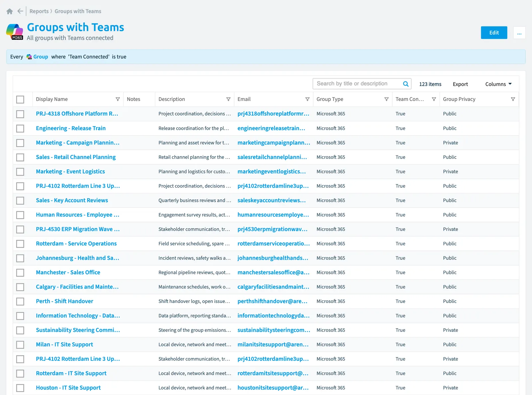The width and height of the screenshot is (532, 395).
Task: Check the Marketing - Event Logistics row checkbox
Action: pyautogui.click(x=20, y=172)
